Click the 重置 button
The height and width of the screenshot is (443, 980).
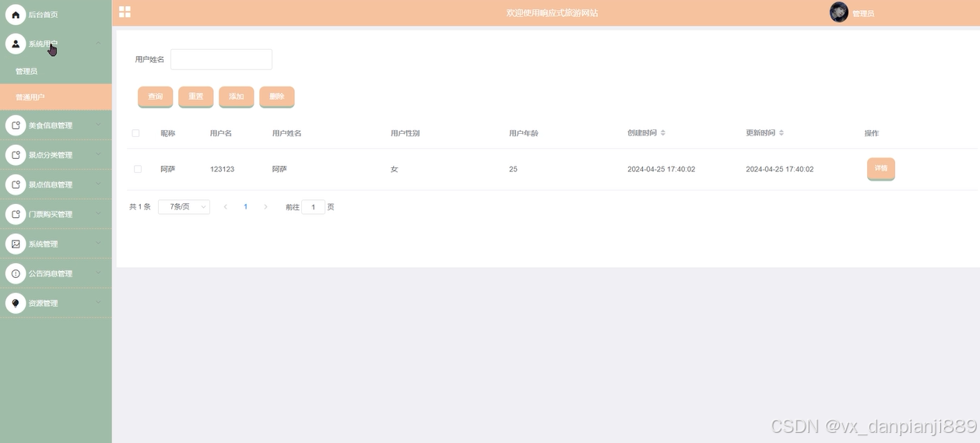coord(196,97)
